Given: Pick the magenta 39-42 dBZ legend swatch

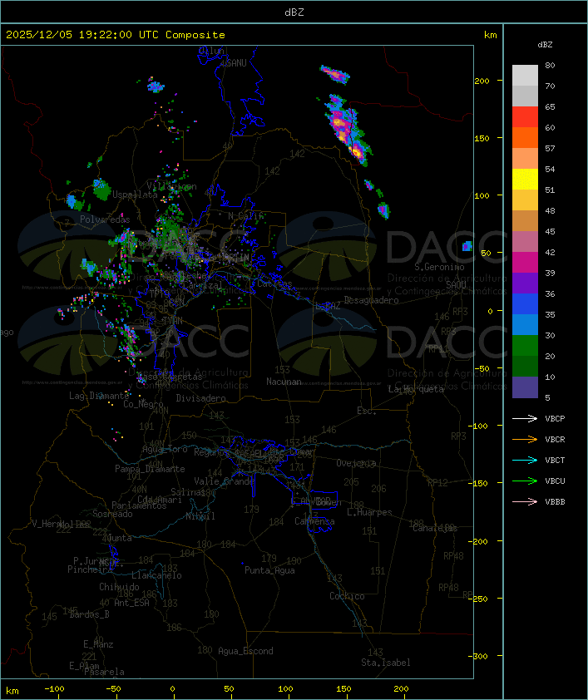Looking at the screenshot, I should (x=525, y=263).
